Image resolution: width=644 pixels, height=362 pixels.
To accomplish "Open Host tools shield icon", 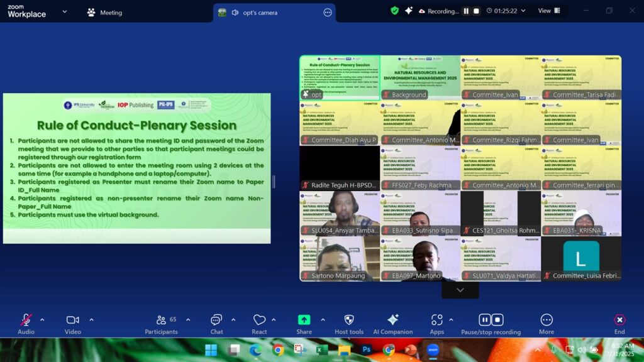I will [349, 320].
